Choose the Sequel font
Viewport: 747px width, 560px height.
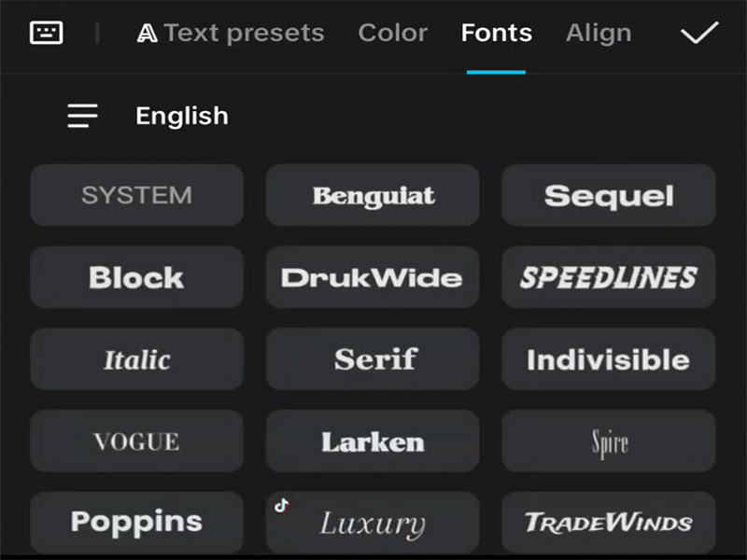[608, 195]
